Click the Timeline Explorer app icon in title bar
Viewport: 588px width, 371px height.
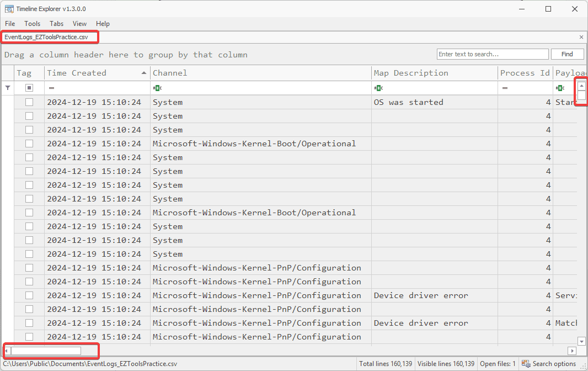[9, 9]
